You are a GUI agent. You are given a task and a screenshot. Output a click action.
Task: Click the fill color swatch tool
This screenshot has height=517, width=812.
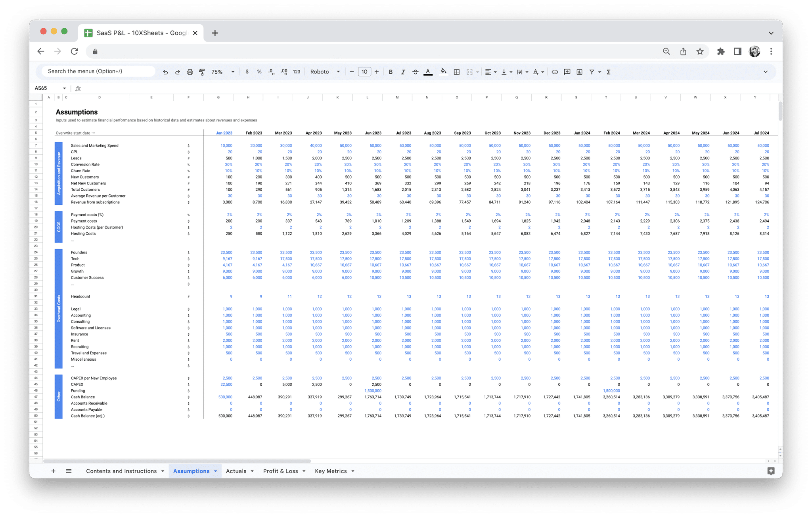(444, 72)
